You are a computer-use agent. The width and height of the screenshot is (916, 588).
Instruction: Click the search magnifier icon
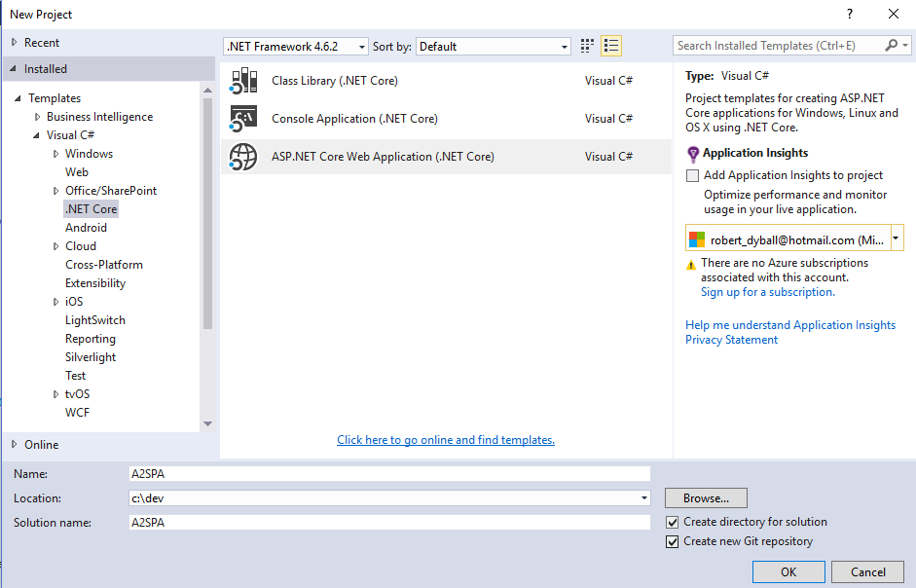point(891,45)
